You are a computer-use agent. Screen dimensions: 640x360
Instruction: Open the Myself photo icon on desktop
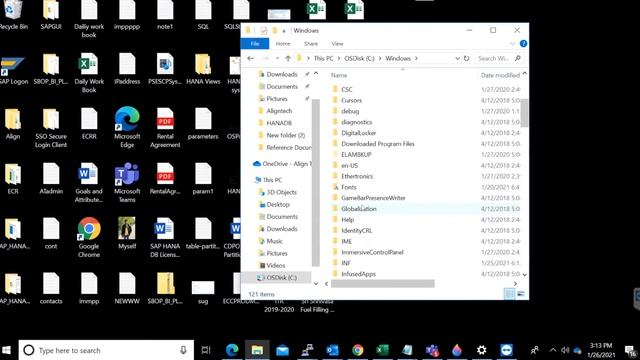click(x=127, y=233)
